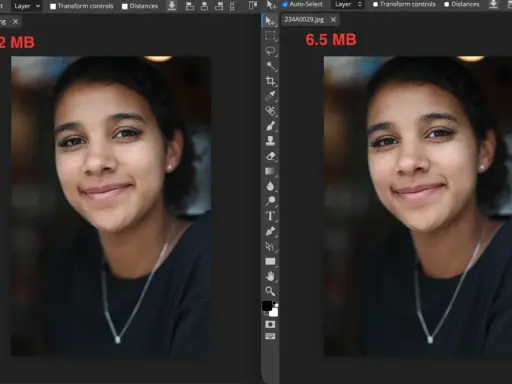Close the 234A0029.jpg tab
The image size is (512, 384).
tap(333, 20)
